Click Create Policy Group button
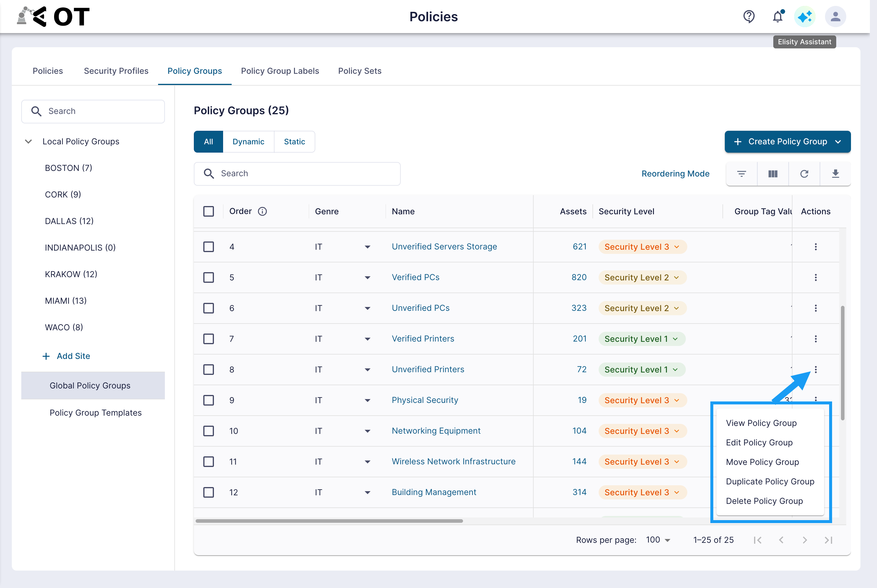 click(x=787, y=142)
